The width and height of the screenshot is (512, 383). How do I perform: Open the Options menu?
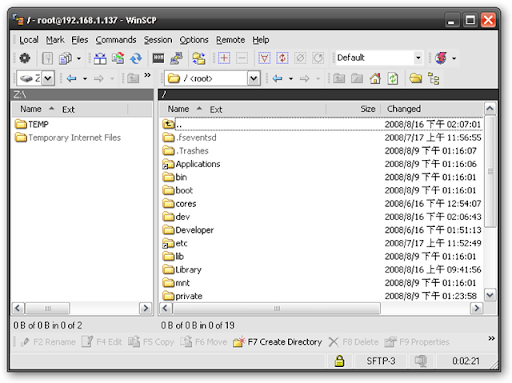point(194,40)
